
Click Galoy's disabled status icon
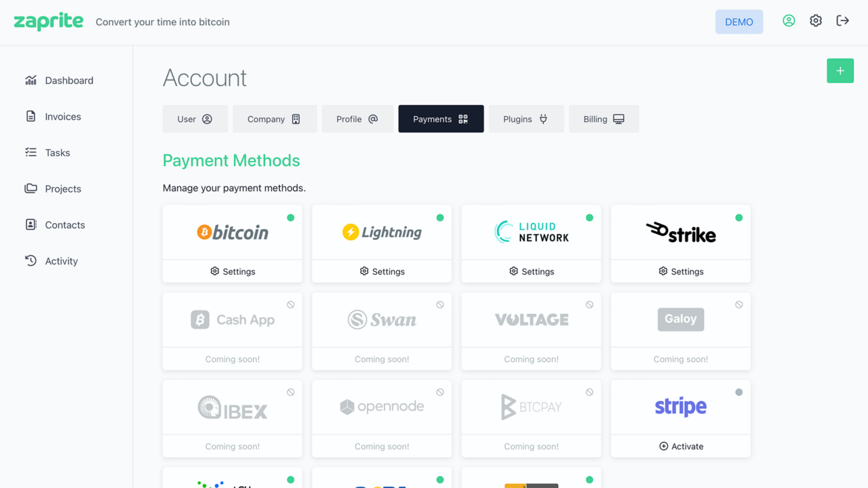739,305
